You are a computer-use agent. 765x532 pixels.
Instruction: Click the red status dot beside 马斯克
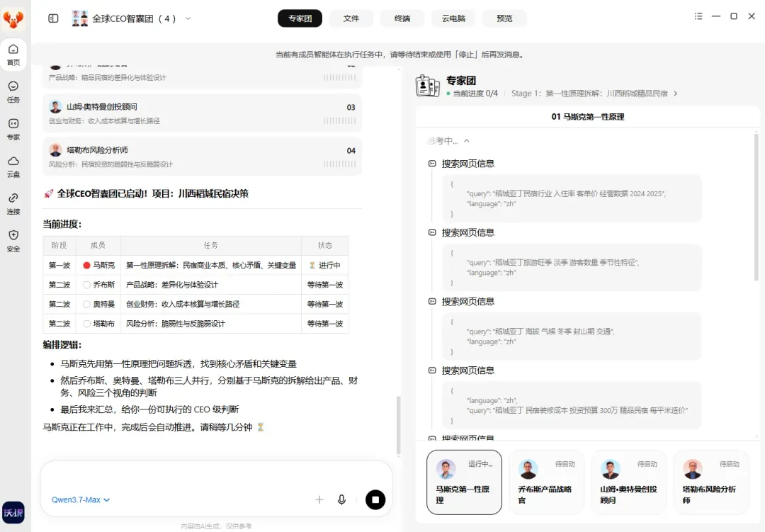tap(86, 265)
